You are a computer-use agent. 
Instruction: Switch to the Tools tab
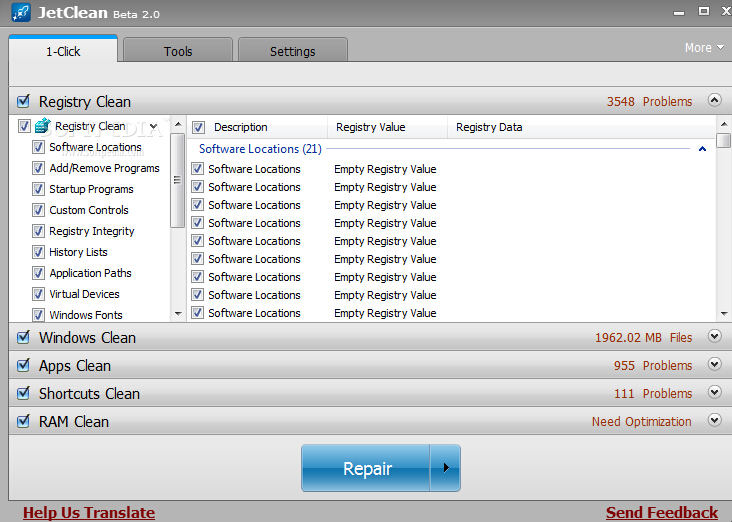click(178, 51)
